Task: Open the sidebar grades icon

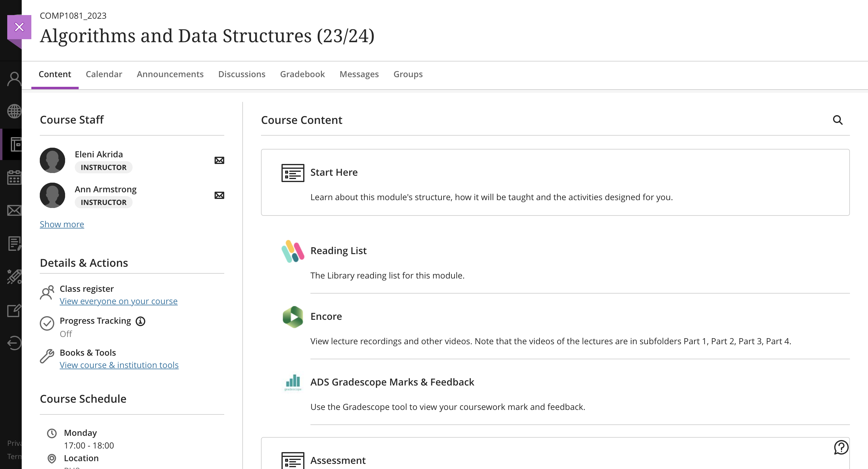Action: (14, 244)
